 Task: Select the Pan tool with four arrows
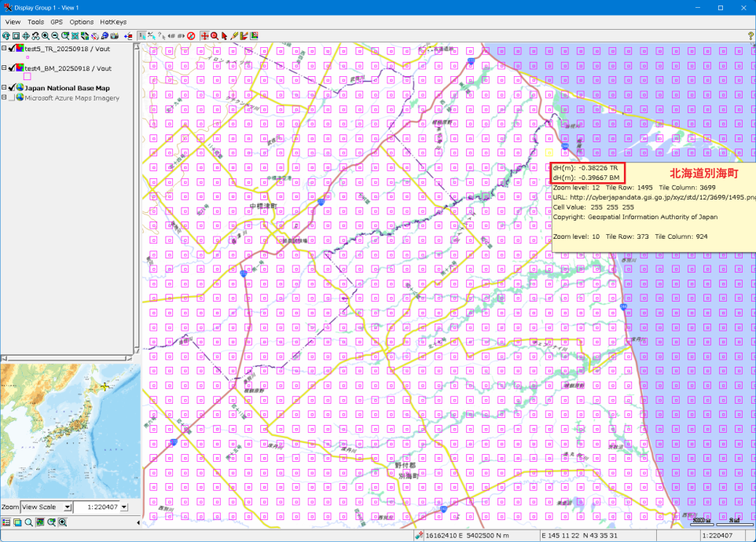coord(26,35)
